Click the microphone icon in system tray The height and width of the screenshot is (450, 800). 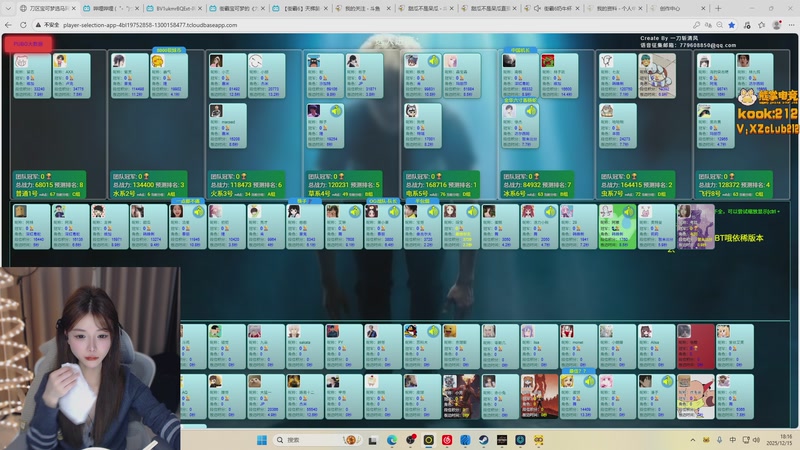[719, 440]
